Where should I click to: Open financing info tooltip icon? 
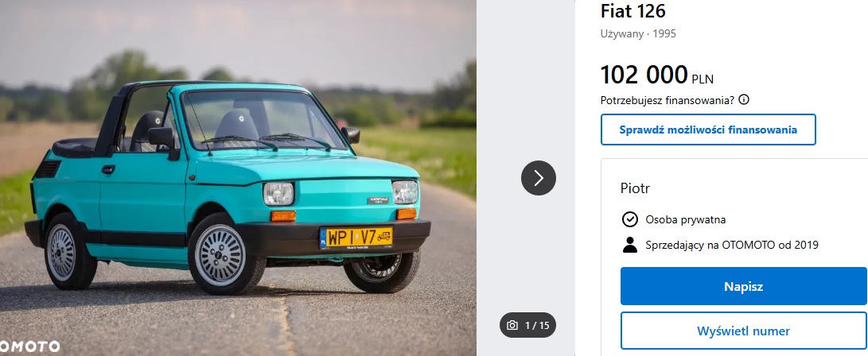coord(744,100)
